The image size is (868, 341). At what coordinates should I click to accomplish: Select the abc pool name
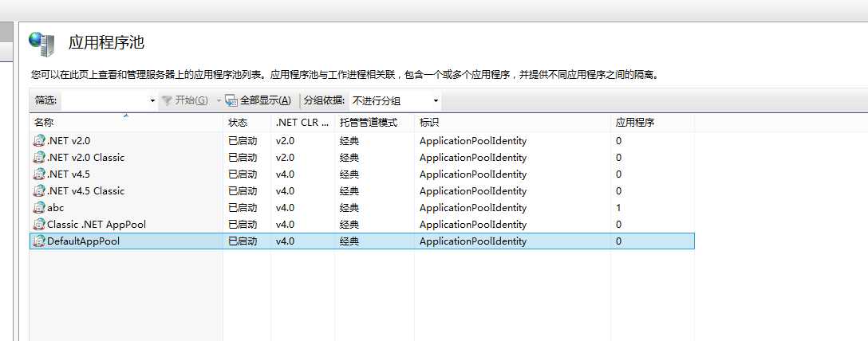55,208
